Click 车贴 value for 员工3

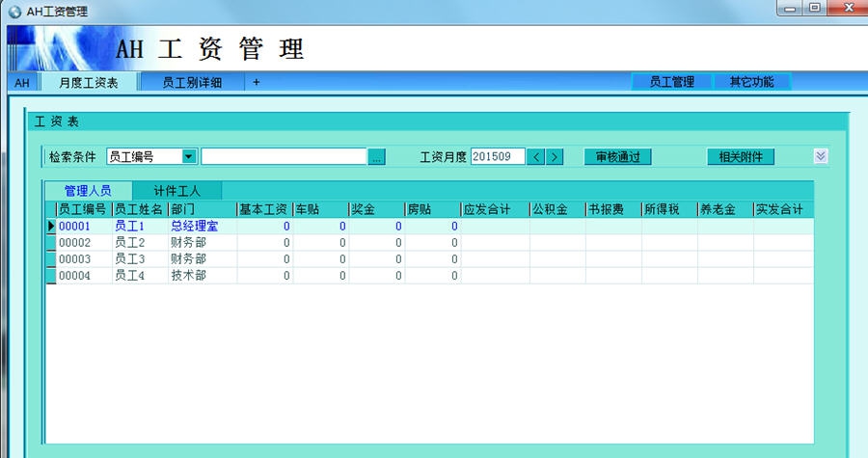(x=320, y=258)
